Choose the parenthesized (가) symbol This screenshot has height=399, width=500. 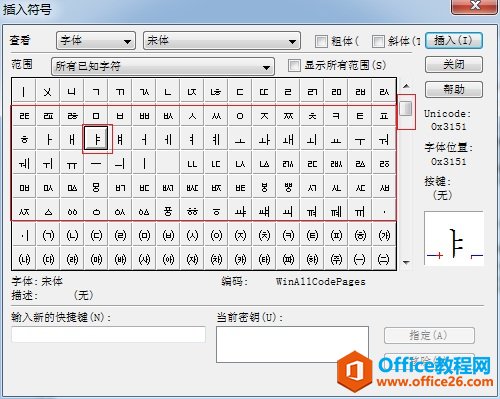pyautogui.click(x=384, y=236)
